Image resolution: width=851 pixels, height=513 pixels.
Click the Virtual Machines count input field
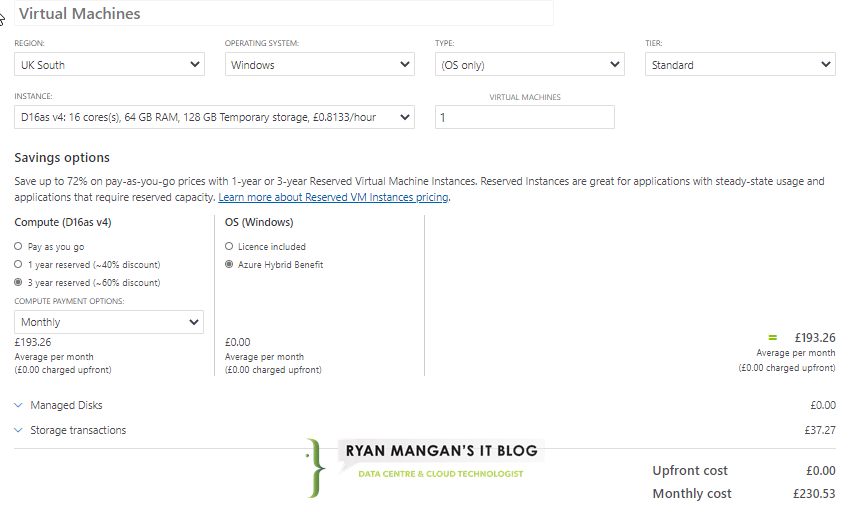tap(525, 117)
